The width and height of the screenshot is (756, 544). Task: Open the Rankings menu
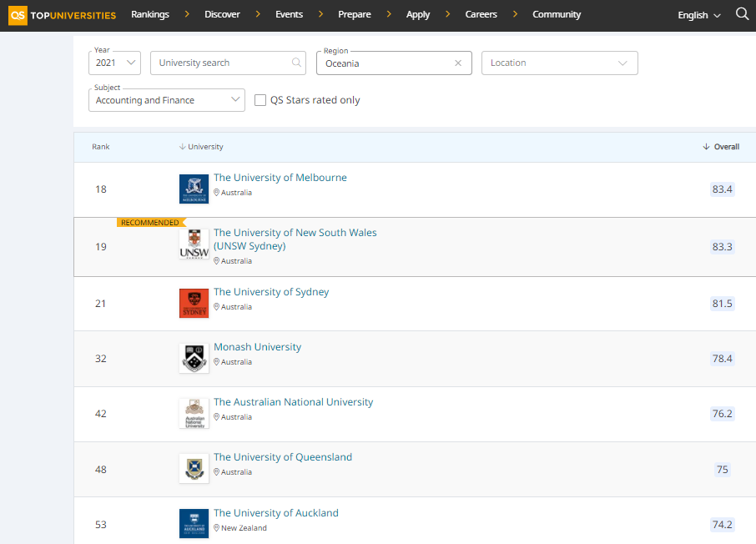(150, 14)
